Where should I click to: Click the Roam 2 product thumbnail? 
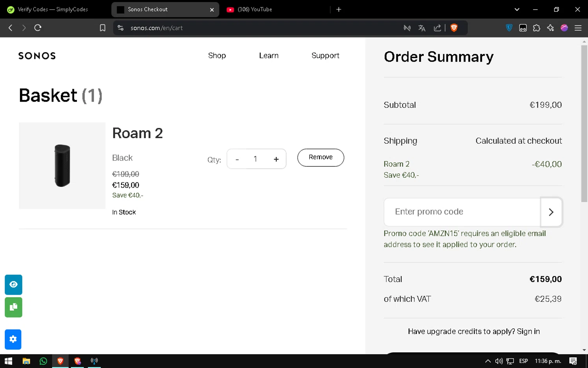[x=62, y=166]
